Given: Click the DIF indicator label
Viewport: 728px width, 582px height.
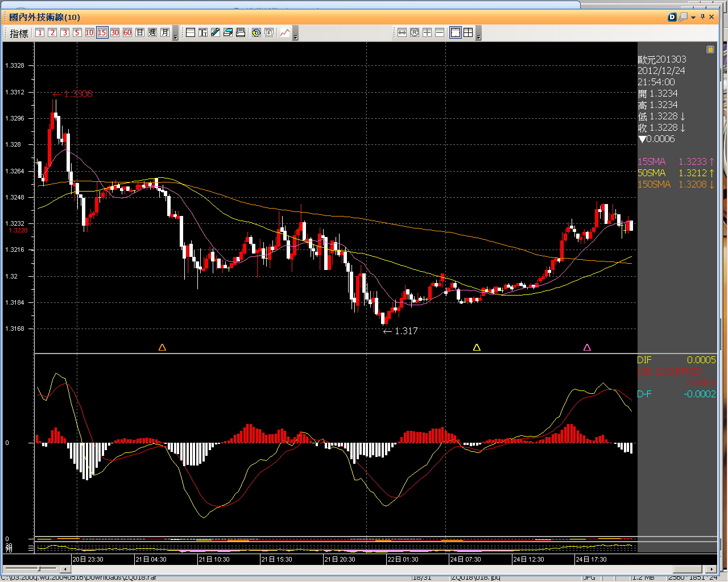Looking at the screenshot, I should 644,360.
